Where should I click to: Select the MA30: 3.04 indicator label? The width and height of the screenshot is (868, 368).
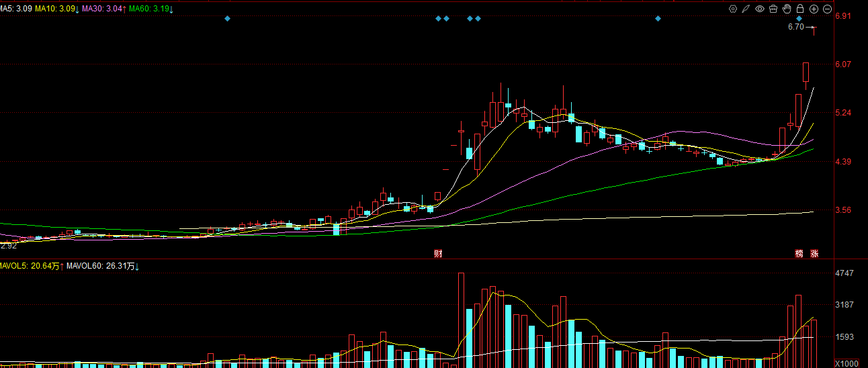click(x=103, y=9)
